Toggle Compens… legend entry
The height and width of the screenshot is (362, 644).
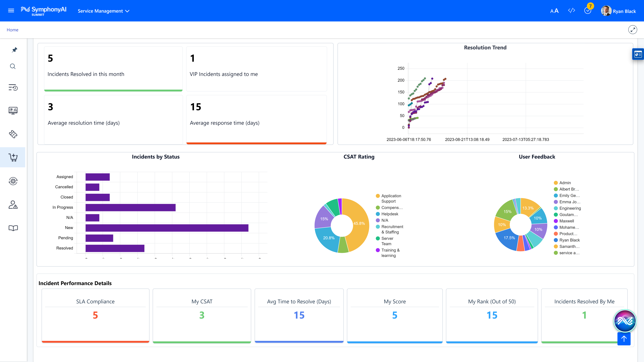click(389, 208)
